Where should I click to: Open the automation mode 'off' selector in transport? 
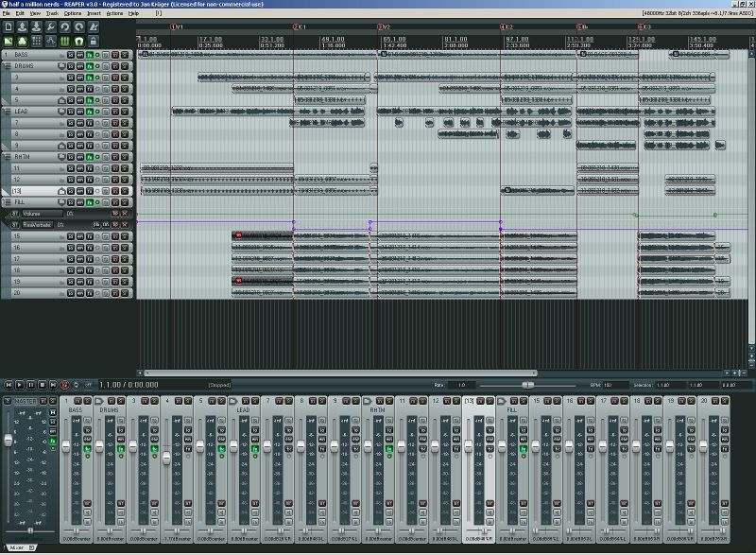[x=88, y=385]
